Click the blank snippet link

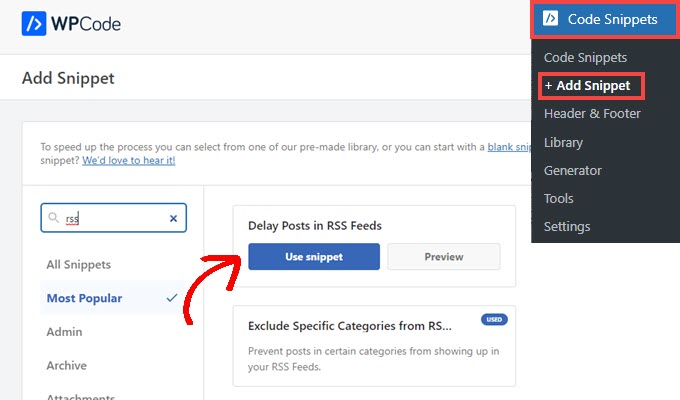(508, 146)
